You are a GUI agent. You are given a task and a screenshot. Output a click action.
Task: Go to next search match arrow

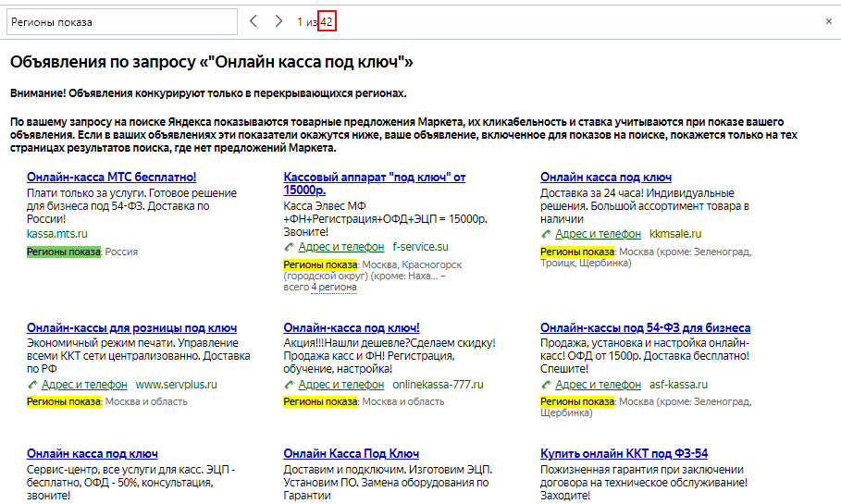click(278, 21)
